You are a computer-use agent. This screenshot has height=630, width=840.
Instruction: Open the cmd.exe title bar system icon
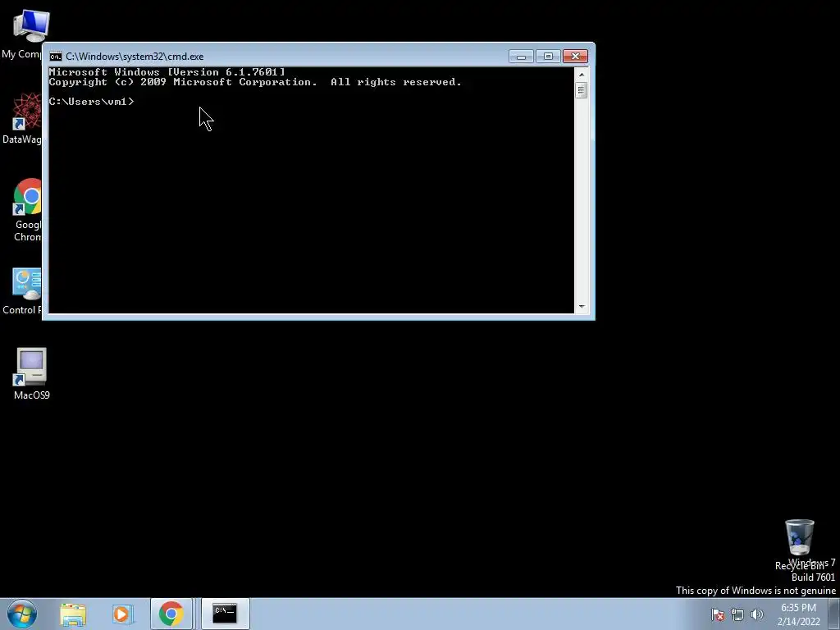point(55,57)
